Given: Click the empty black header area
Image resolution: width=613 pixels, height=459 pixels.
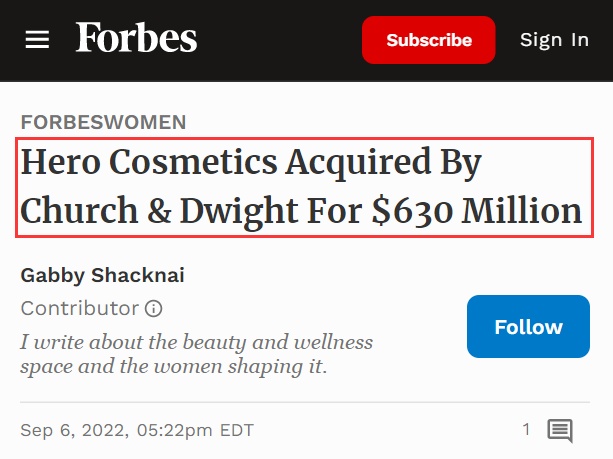Looking at the screenshot, I should coord(280,40).
